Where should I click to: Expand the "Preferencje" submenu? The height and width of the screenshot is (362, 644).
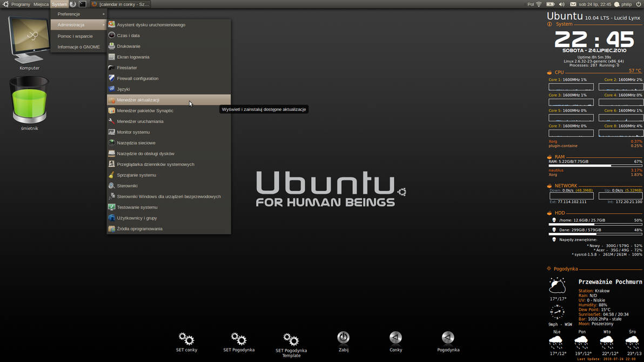tap(69, 14)
